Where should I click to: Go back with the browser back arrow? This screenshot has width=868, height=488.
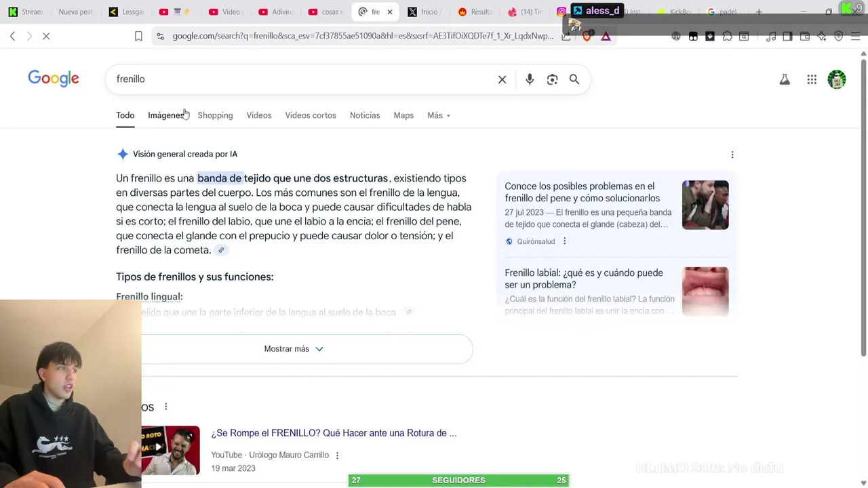pyautogui.click(x=12, y=36)
